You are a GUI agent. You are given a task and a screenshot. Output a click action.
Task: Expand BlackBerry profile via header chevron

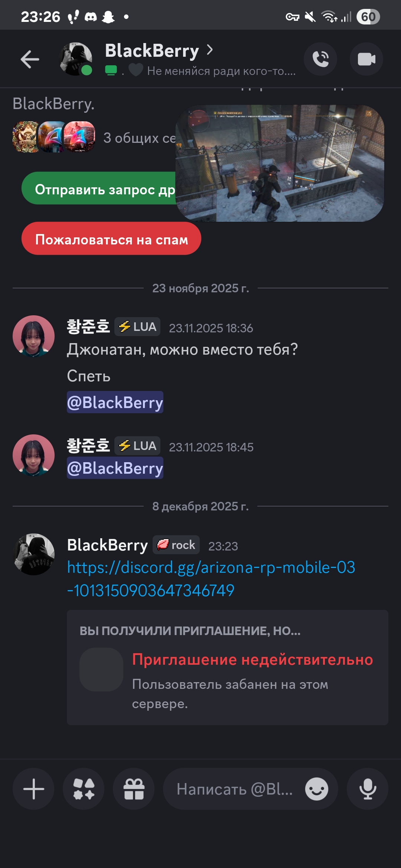coord(210,50)
